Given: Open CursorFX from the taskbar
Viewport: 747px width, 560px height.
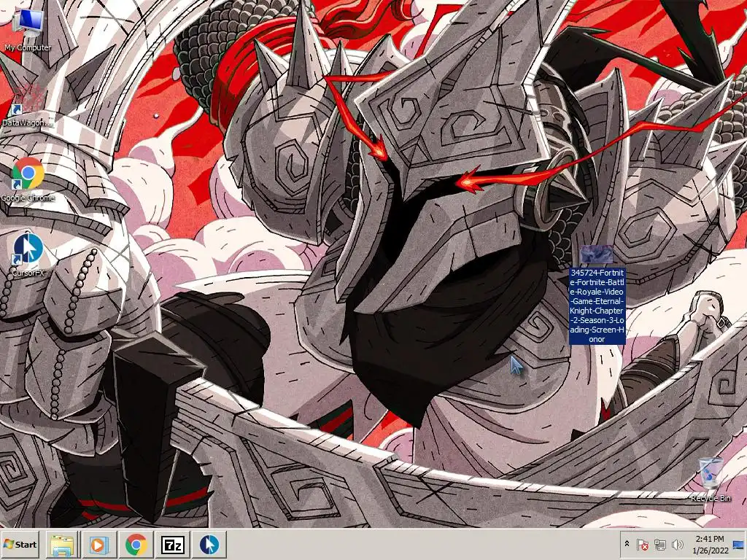Looking at the screenshot, I should pyautogui.click(x=209, y=544).
